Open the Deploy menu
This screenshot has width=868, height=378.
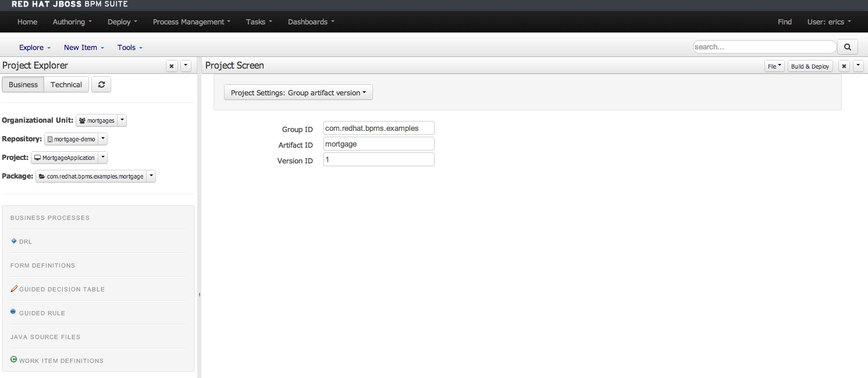(x=122, y=22)
